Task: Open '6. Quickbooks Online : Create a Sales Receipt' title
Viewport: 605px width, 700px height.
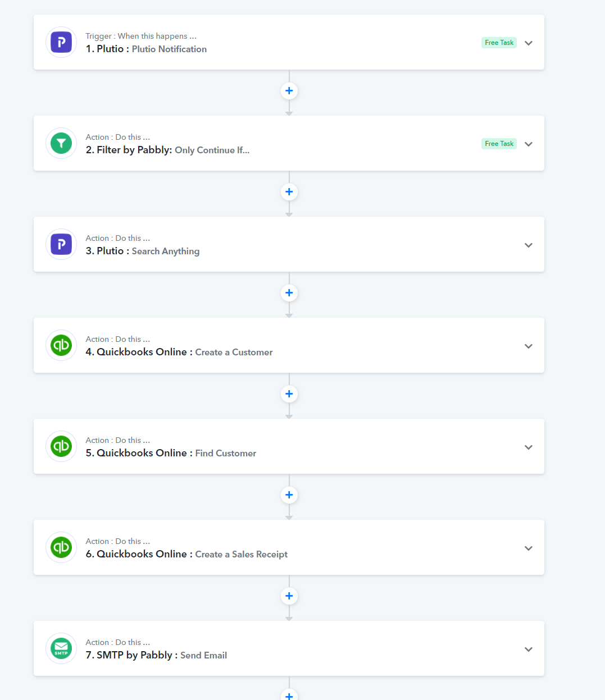Action: [x=186, y=554]
